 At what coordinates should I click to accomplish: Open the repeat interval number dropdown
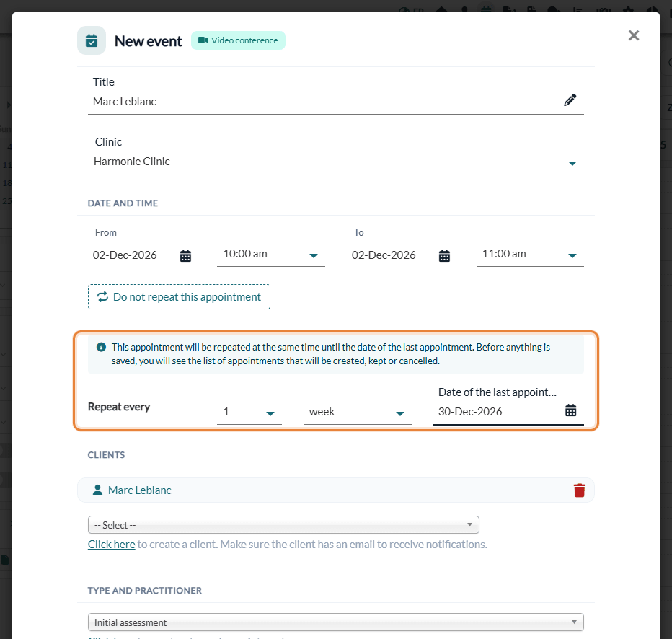249,413
